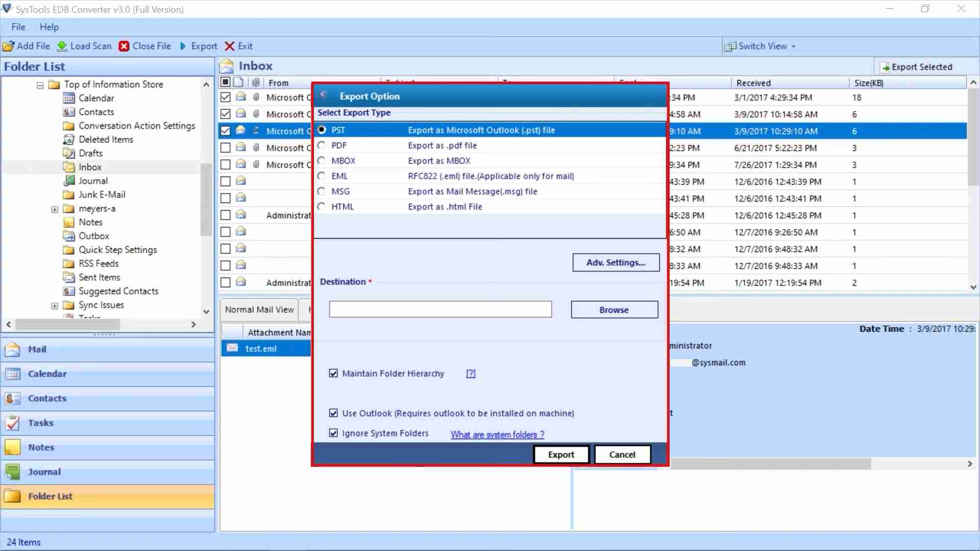Open the File menu
This screenshot has height=551, width=980.
coord(18,27)
